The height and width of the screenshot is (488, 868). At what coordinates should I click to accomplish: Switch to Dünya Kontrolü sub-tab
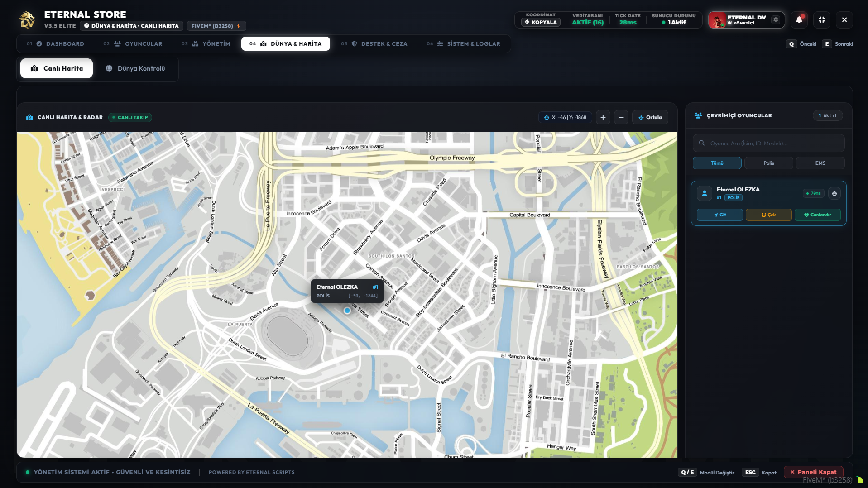coord(135,68)
